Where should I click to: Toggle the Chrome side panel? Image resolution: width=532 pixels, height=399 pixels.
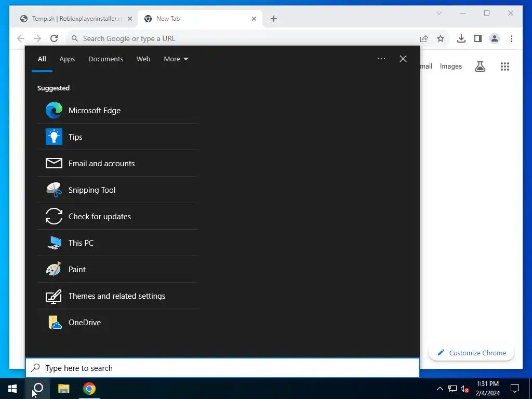pos(478,38)
